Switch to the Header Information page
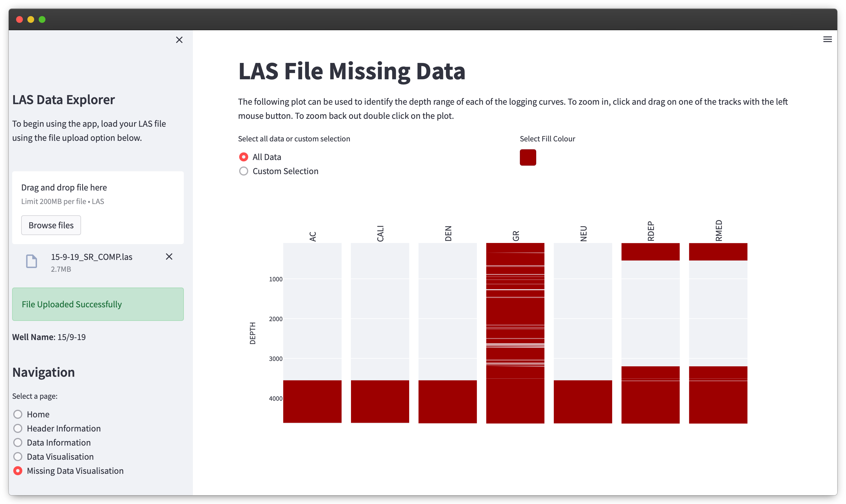Viewport: 846px width, 504px height. [x=18, y=428]
